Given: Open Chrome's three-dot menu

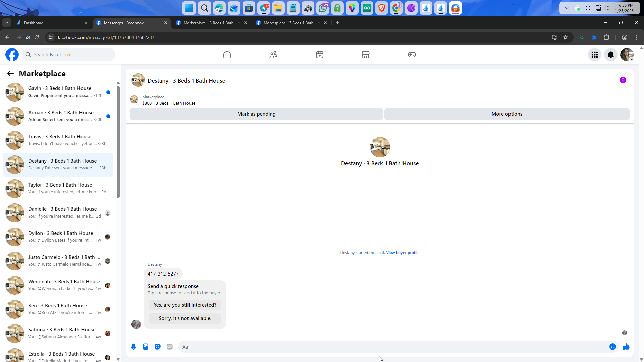Looking at the screenshot, I should pos(637,37).
